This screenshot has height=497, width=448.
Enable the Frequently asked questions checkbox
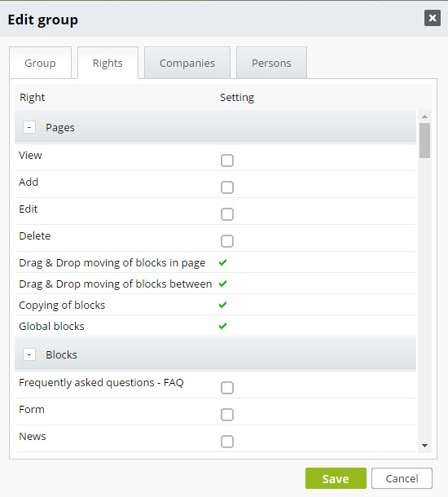pyautogui.click(x=227, y=388)
